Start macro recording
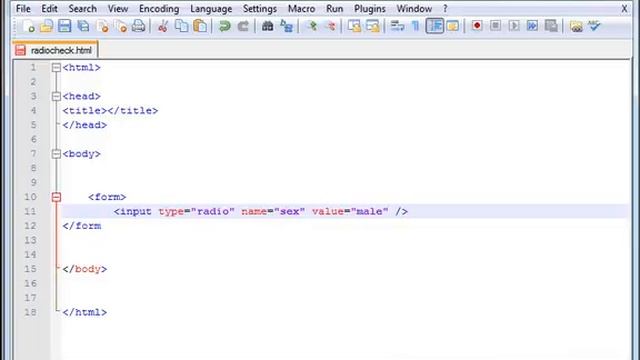 tap(476, 26)
